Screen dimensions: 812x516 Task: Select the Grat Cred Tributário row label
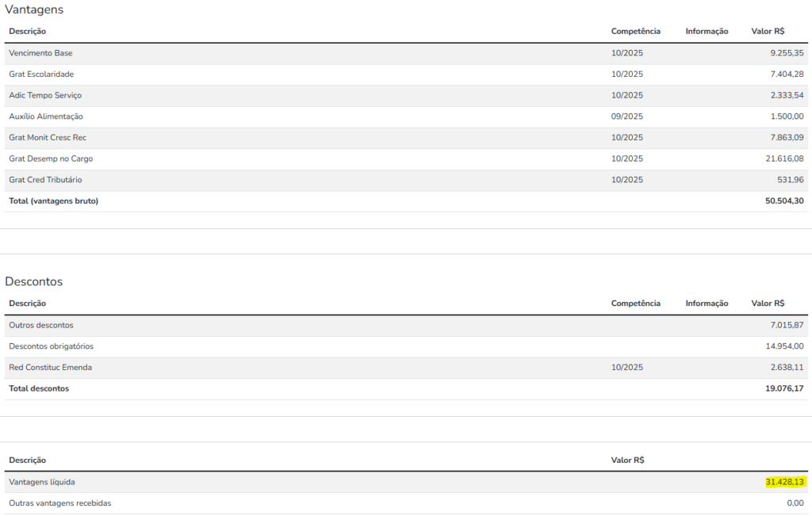pos(45,180)
